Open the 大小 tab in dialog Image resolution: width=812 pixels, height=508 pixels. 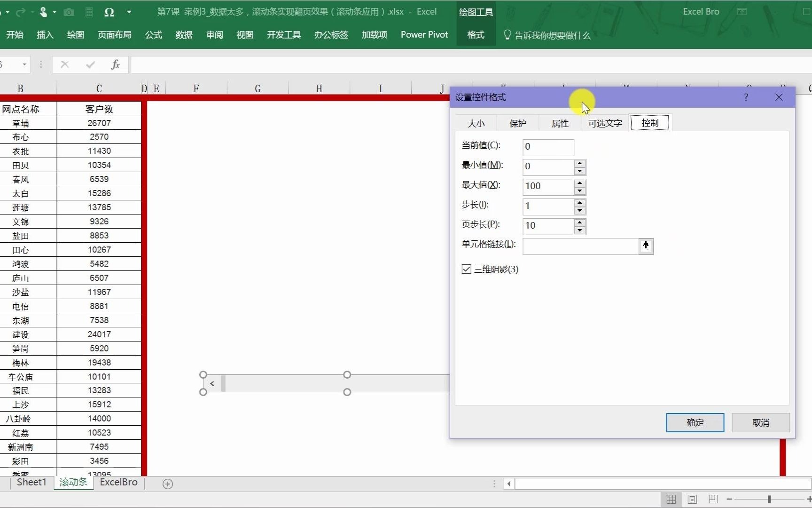coord(476,123)
